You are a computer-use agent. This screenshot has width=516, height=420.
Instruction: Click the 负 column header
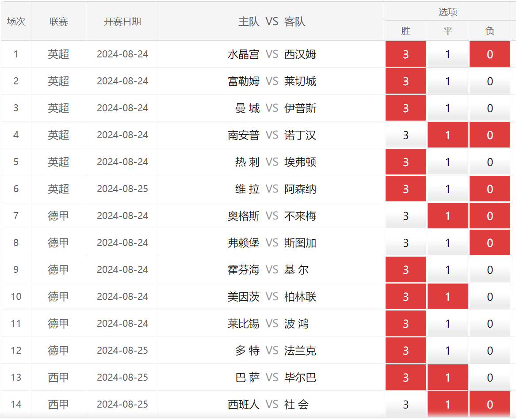point(489,30)
